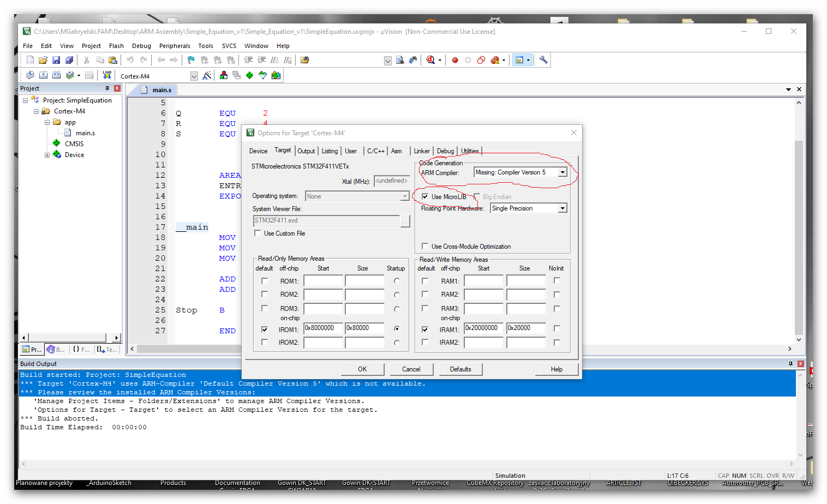This screenshot has width=827, height=504.
Task: Click Help button in dialog
Action: [556, 369]
